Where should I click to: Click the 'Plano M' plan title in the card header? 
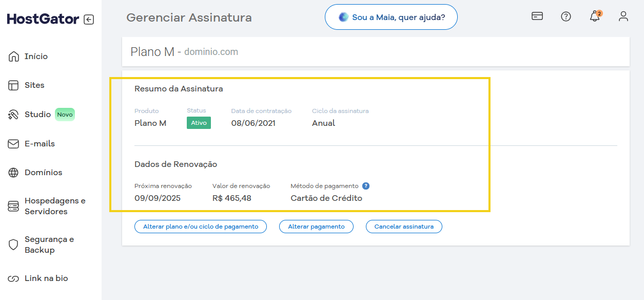[152, 51]
